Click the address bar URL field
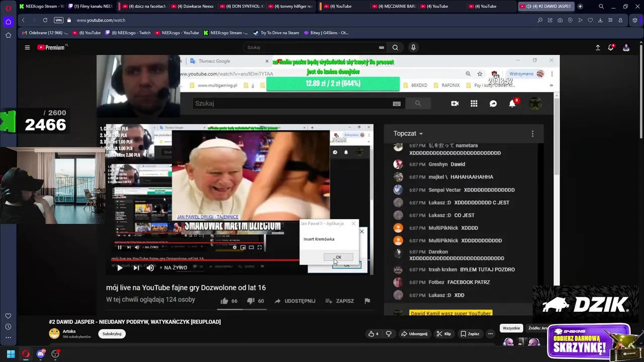 302,20
